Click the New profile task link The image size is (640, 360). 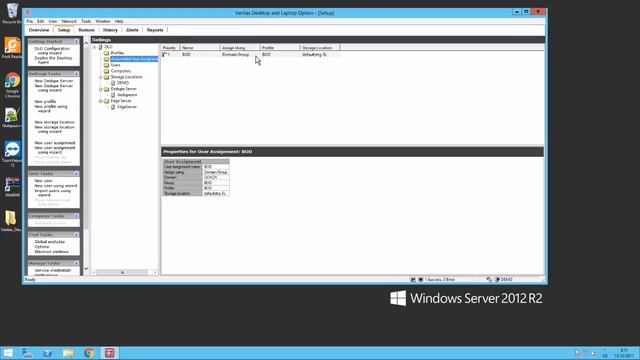tap(45, 102)
